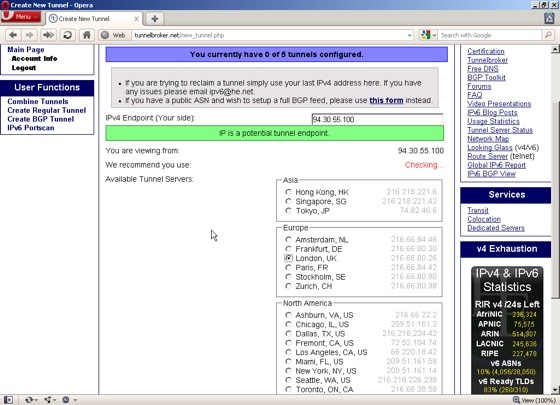Click the IPv4 Endpoint input field
Image resolution: width=560 pixels, height=405 pixels.
click(x=378, y=119)
